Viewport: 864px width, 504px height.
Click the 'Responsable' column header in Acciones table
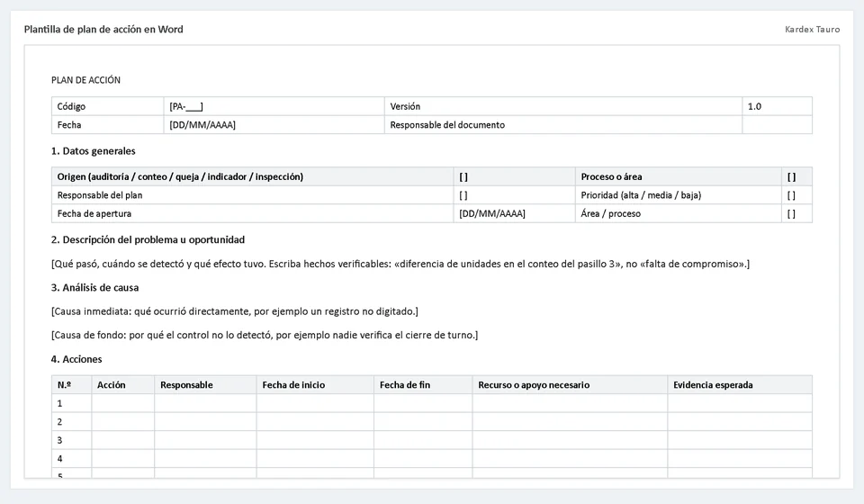click(205, 385)
